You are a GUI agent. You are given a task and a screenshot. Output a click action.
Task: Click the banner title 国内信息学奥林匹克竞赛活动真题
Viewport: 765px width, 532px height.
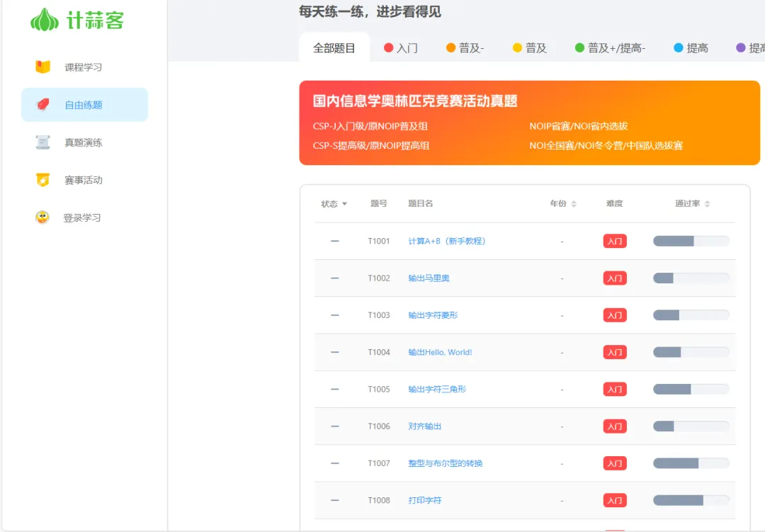415,101
